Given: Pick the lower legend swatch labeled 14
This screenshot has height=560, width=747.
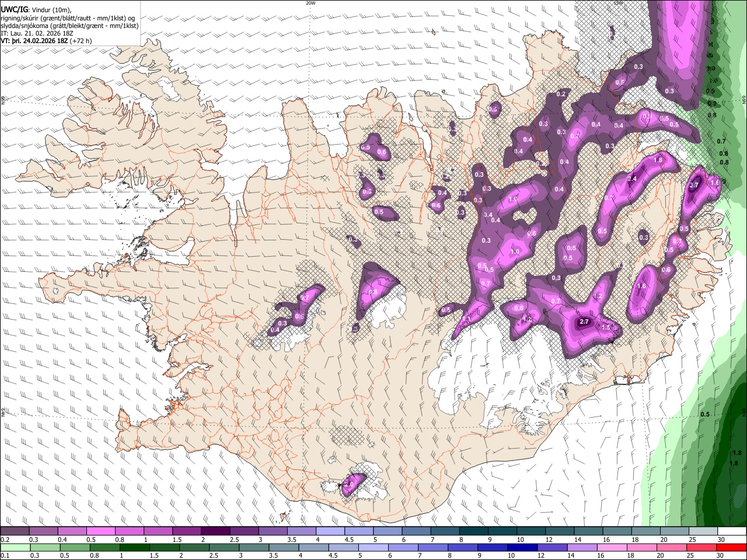Looking at the screenshot, I should click(x=582, y=547).
